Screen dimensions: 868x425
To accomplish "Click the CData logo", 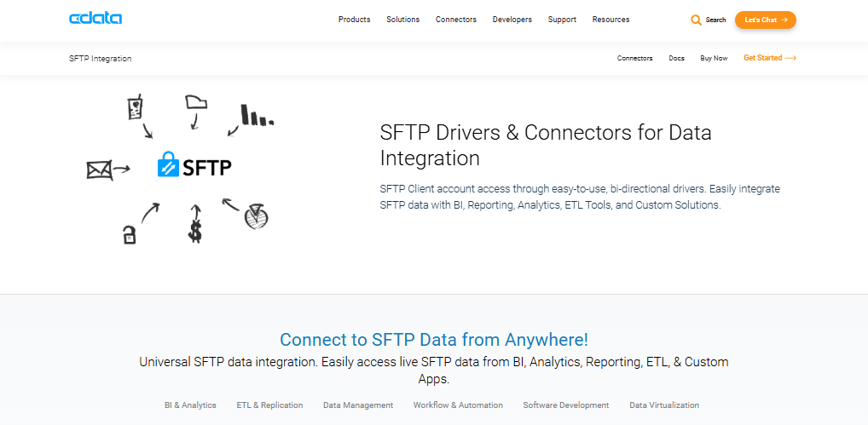I will point(95,19).
